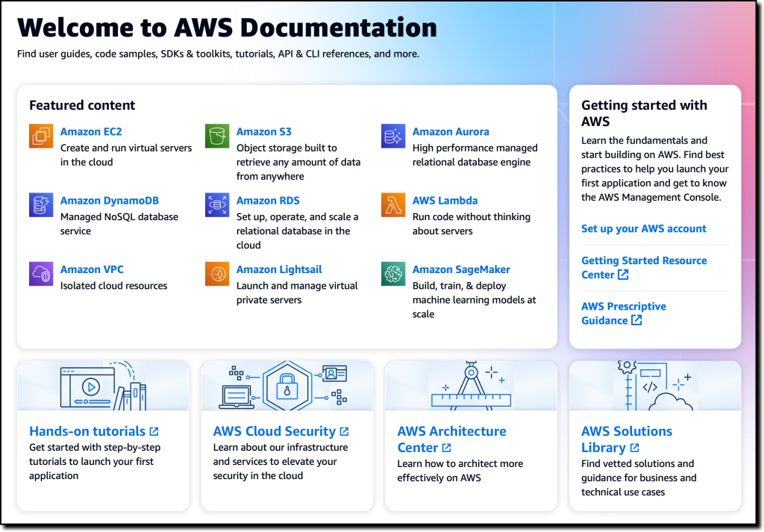The image size is (764, 532).
Task: Click the Amazon RDS service icon
Action: [216, 206]
